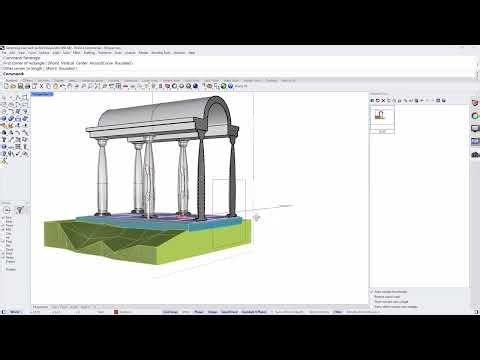
Task: Click the Lock objects padlock icon
Action: (160, 86)
